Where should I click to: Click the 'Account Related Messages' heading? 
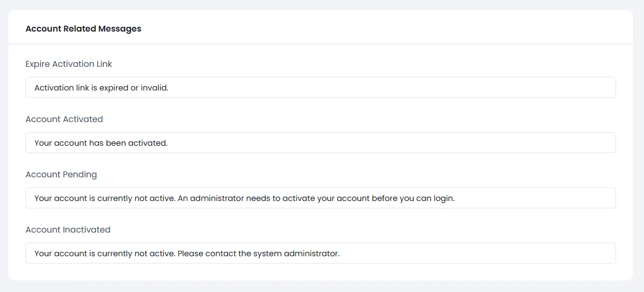83,29
